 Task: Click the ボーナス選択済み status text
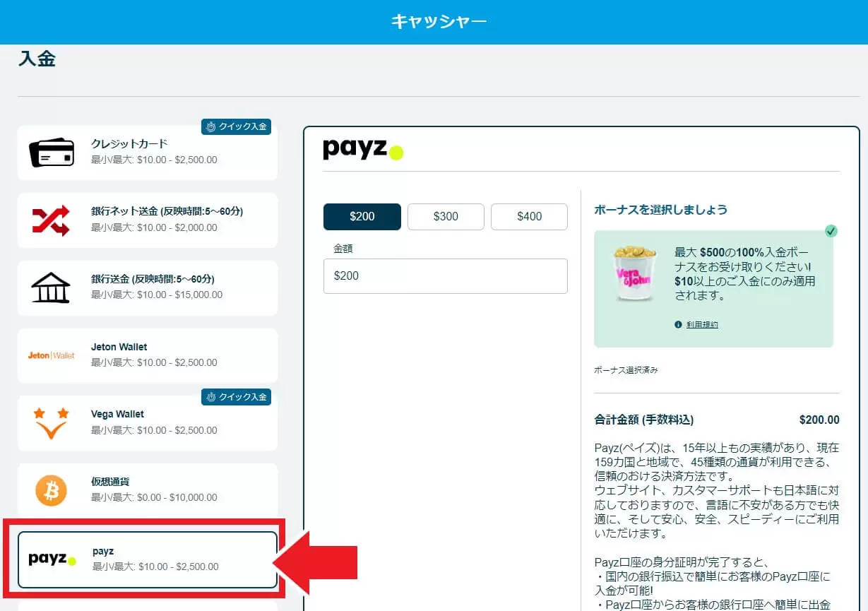tap(626, 370)
